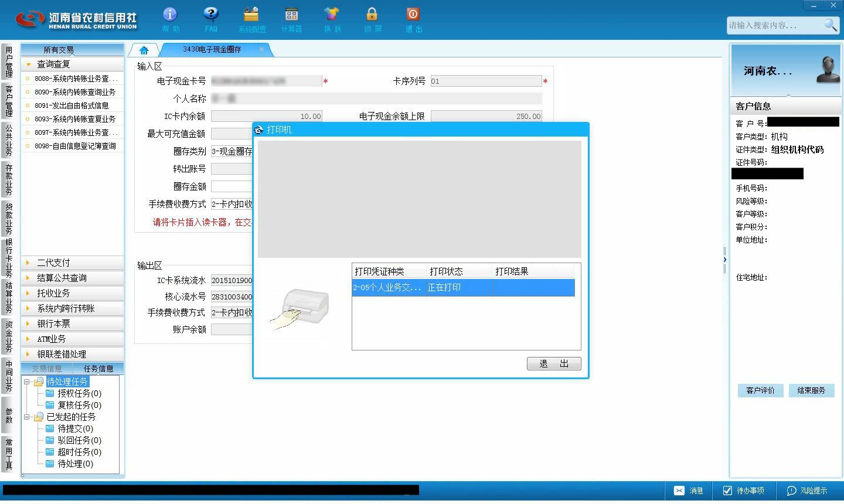Open the 贷款业务 side tab
Image resolution: width=844 pixels, height=504 pixels.
pos(9,218)
